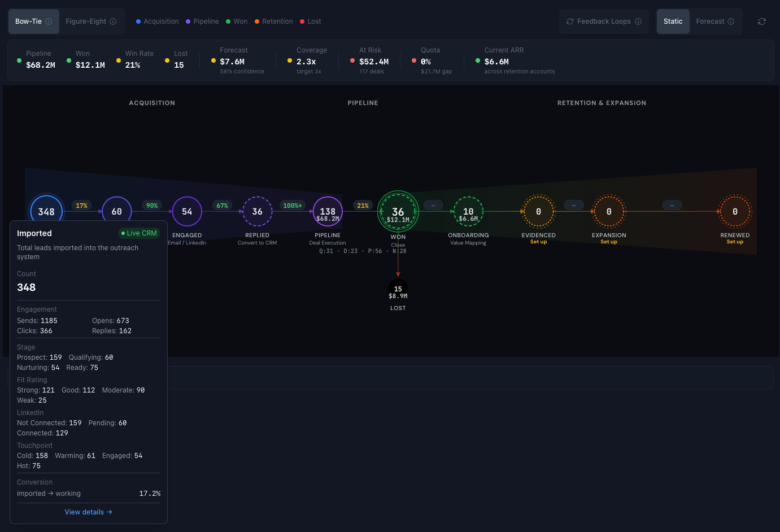Screen dimensions: 780x532
Task: Open the Bow-Tie tab
Action: [x=28, y=21]
